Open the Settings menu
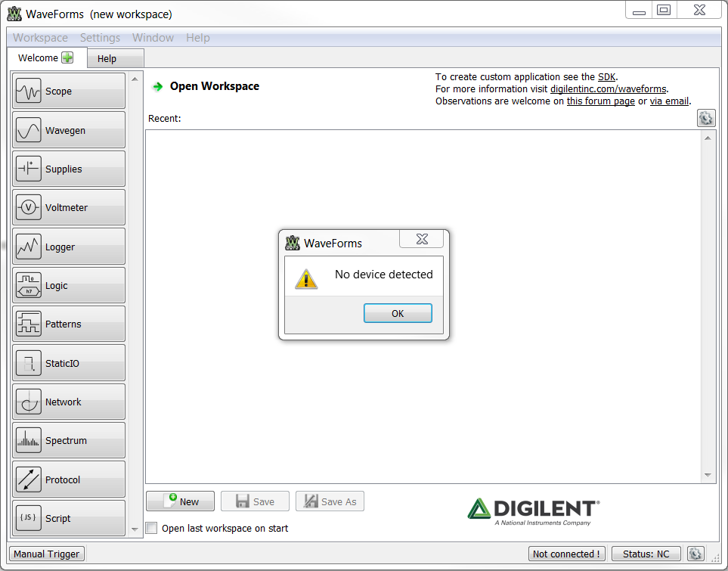 point(101,38)
